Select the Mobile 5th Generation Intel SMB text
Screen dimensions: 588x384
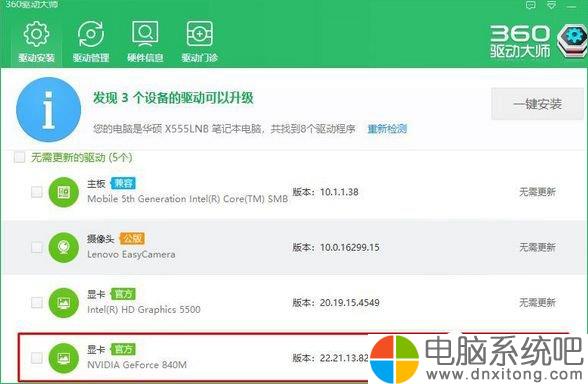coord(188,199)
